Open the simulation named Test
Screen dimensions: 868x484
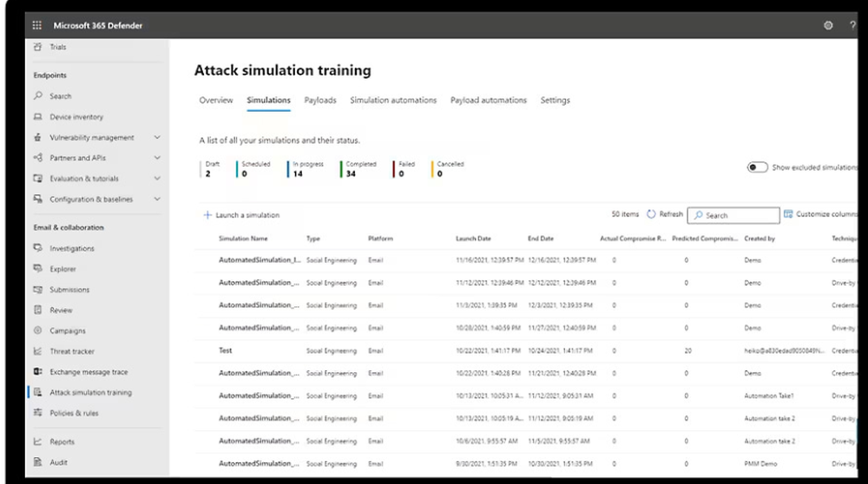[226, 350]
